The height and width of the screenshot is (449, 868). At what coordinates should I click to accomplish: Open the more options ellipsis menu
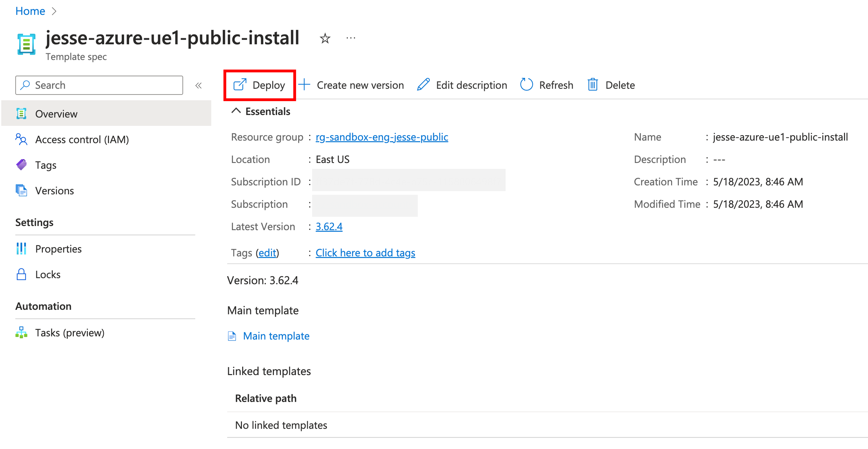351,38
